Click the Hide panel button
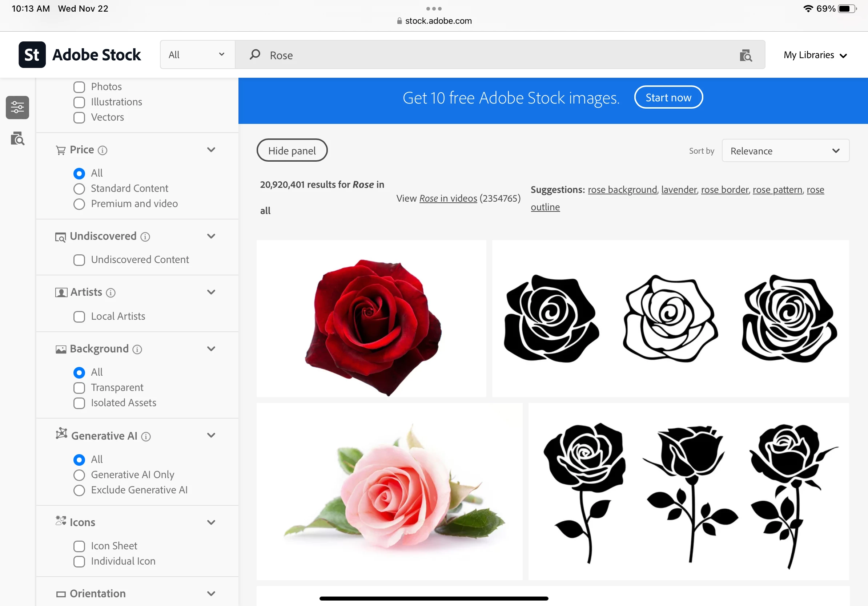Image resolution: width=868 pixels, height=606 pixels. [292, 150]
